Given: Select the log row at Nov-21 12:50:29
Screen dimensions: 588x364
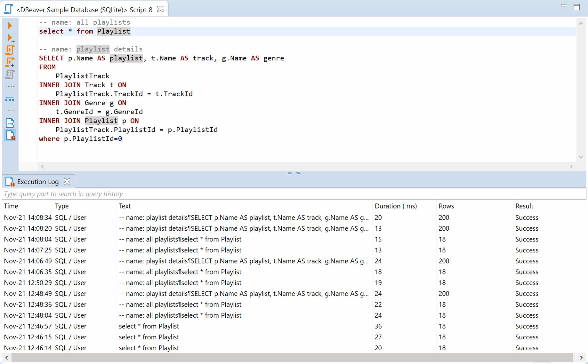Looking at the screenshot, I should 294,283.
